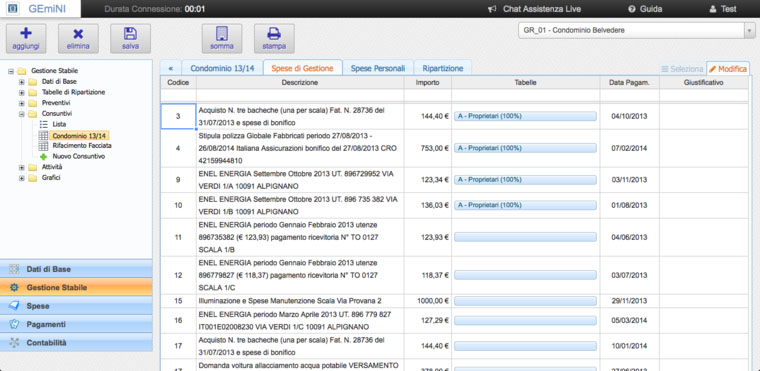Click the date 03/07/2013
Viewport: 760px width, 371px height.
pyautogui.click(x=629, y=275)
